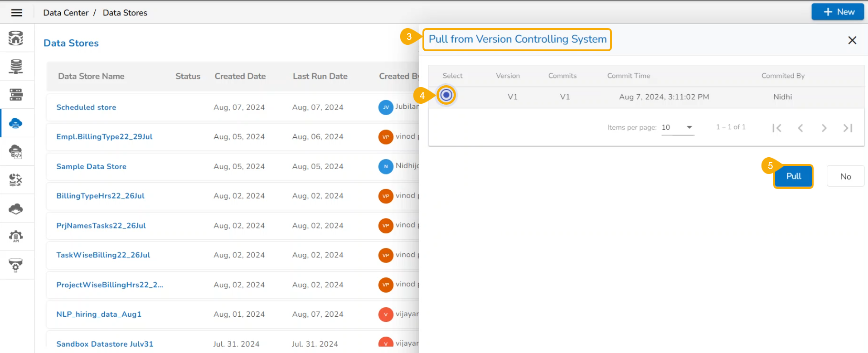Click the Version column header

[508, 76]
